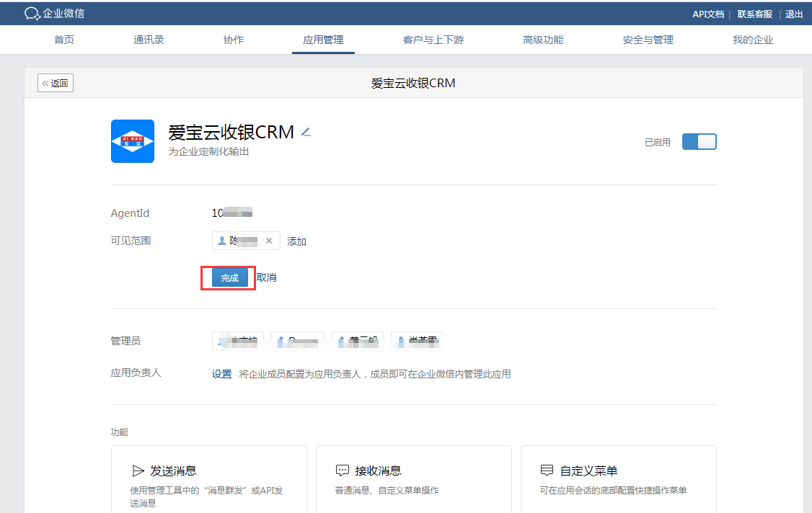The width and height of the screenshot is (812, 513).
Task: Open the 客户与上下游 tab
Action: [433, 40]
